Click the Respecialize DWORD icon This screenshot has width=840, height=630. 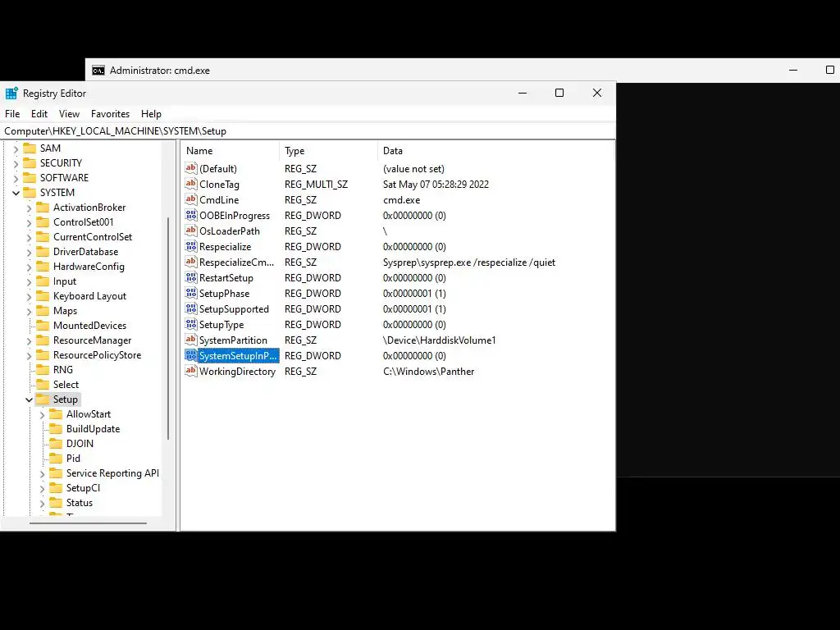(x=190, y=246)
